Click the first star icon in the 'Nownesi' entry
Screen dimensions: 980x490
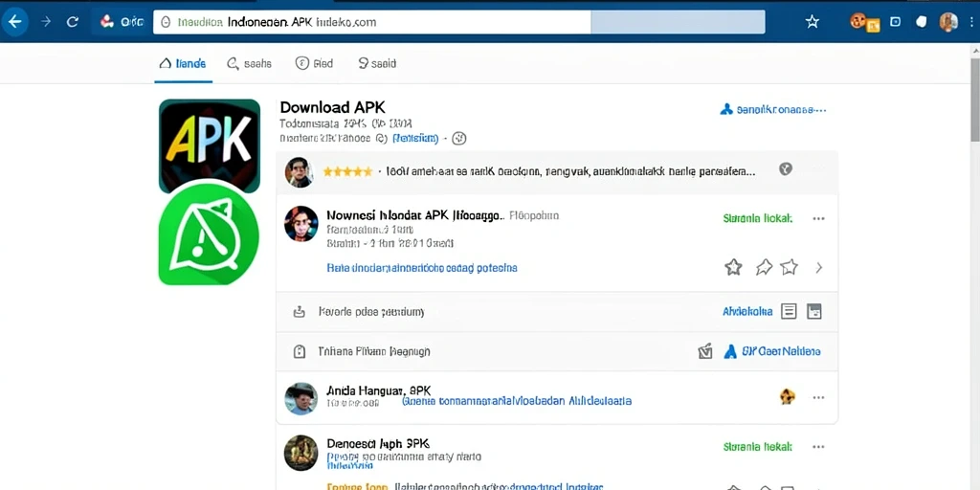pos(733,268)
